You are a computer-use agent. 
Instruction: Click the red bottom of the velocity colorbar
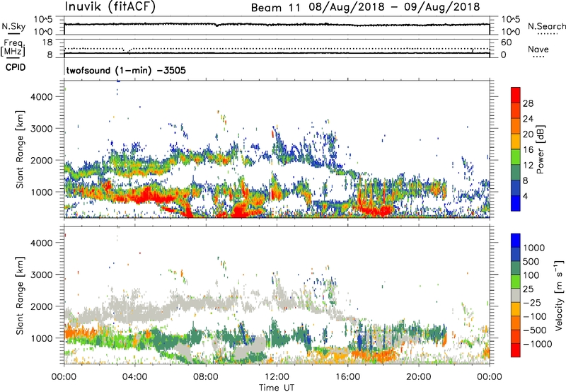click(516, 350)
